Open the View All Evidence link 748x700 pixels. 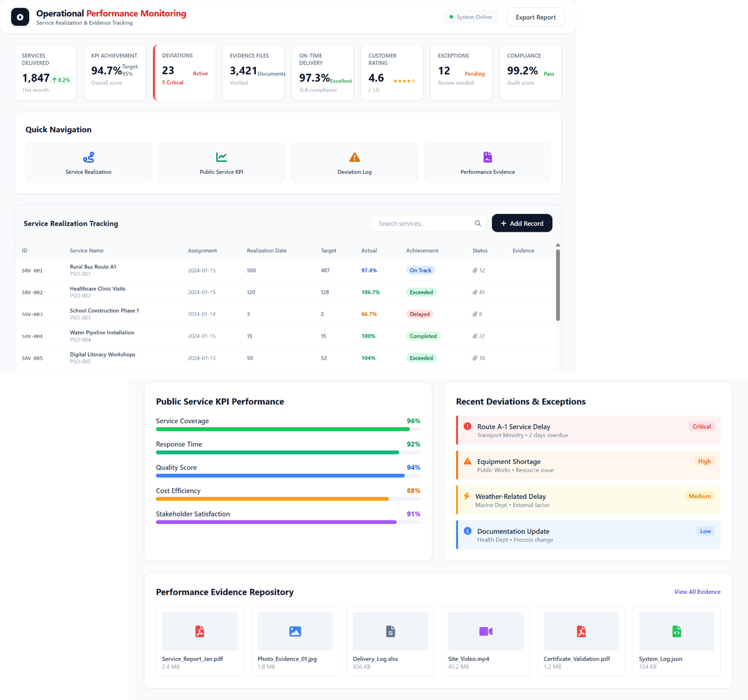[x=697, y=592]
